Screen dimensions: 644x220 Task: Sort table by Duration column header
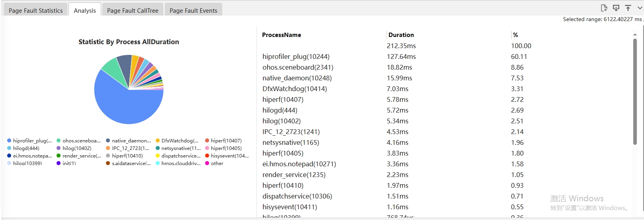click(x=401, y=35)
